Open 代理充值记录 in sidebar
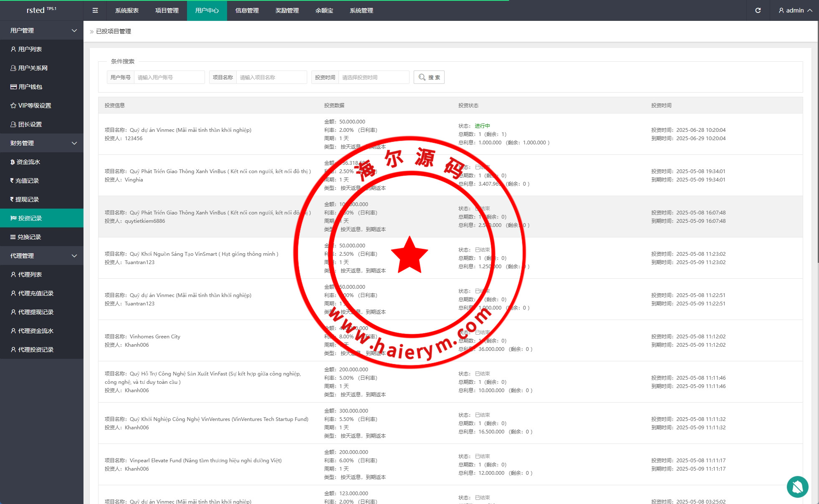Viewport: 819px width, 504px height. 42,293
